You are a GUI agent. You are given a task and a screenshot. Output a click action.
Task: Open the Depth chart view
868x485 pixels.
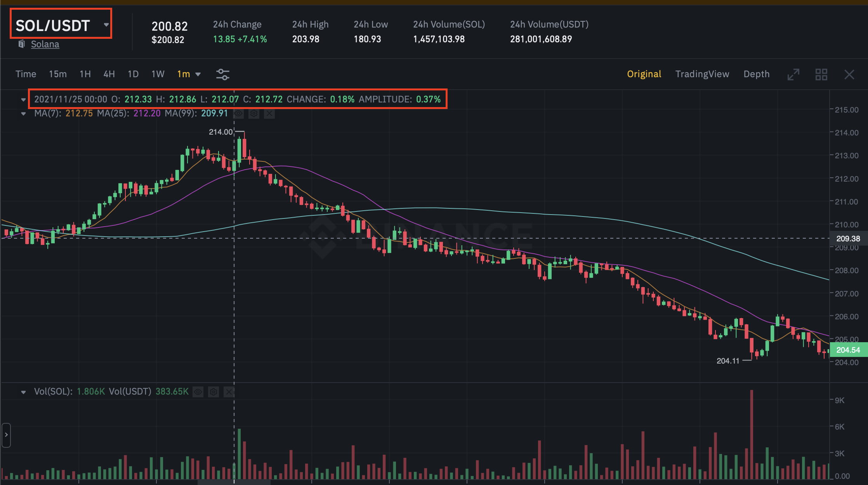[x=756, y=74]
